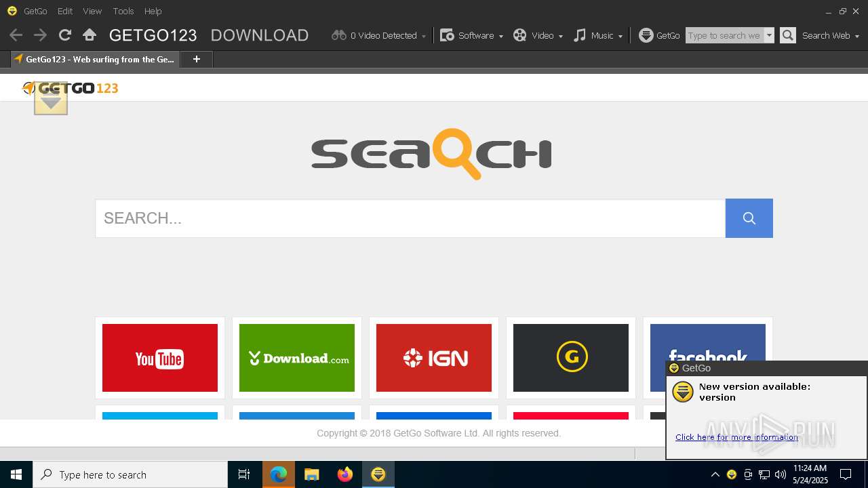Screen dimensions: 868x488
Task: Click 'Click here for more information' link
Action: [736, 437]
